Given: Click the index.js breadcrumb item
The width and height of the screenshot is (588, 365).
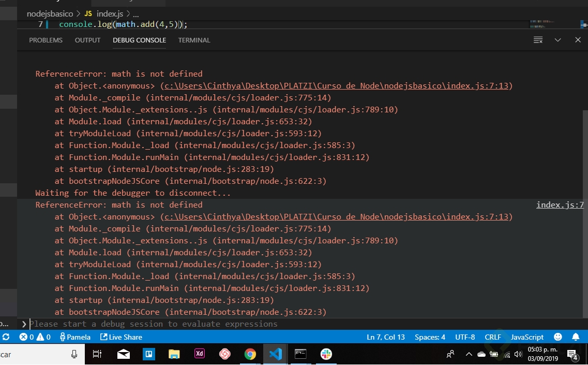Looking at the screenshot, I should click(110, 14).
